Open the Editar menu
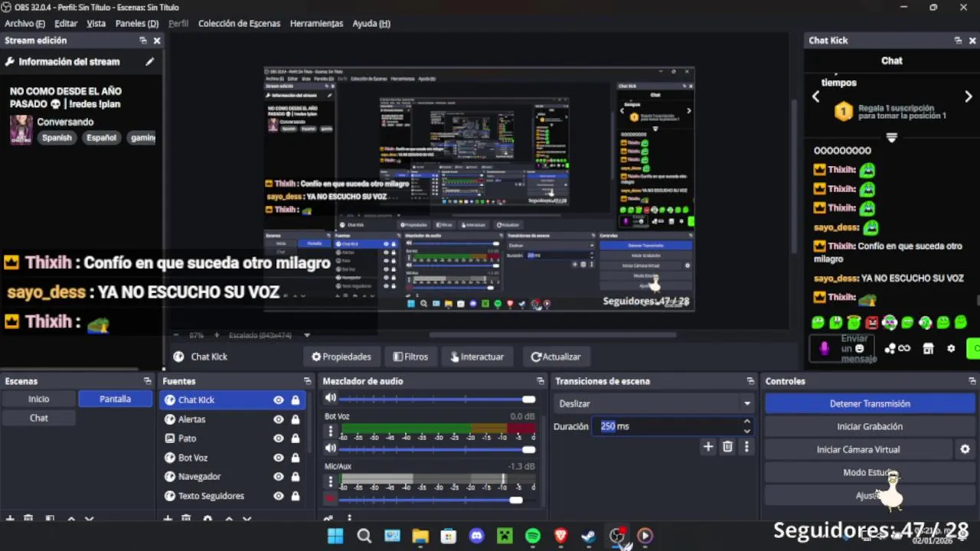Viewport: 980px width, 551px height. coord(66,24)
